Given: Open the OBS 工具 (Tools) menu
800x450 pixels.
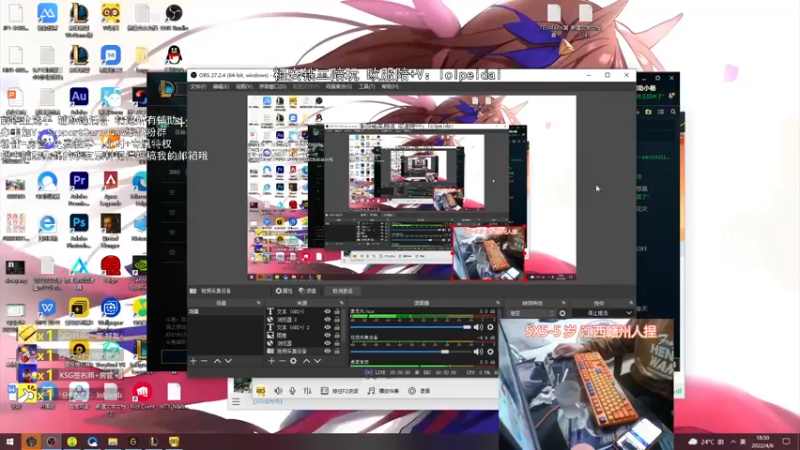Looking at the screenshot, I should (366, 87).
